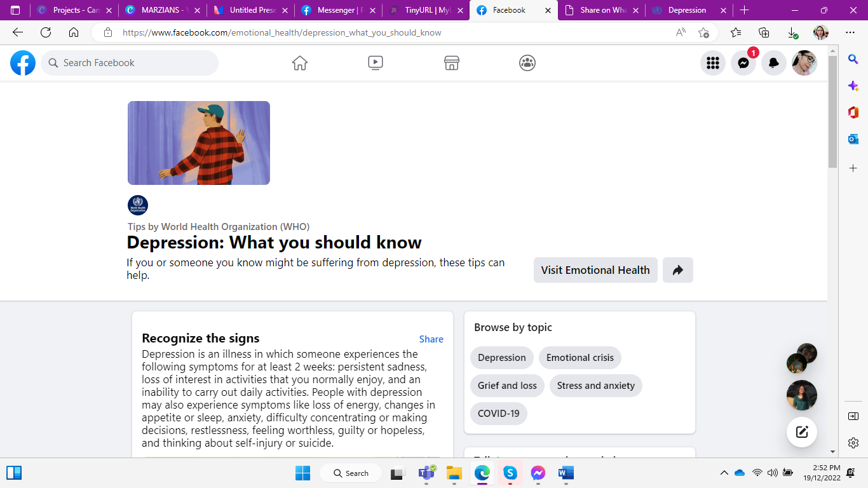Switch to the Messenger browser tab
The height and width of the screenshot is (488, 868).
click(x=338, y=10)
